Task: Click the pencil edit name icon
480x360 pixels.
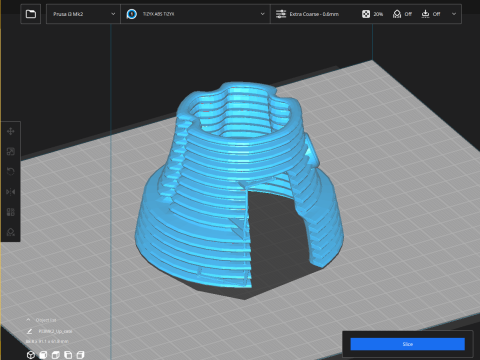Action: coord(29,331)
